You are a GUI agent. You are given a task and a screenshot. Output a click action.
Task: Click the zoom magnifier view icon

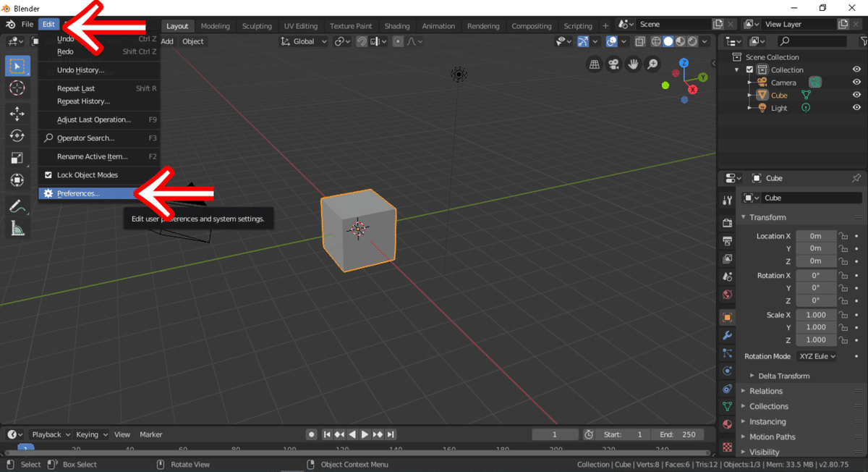tap(652, 64)
